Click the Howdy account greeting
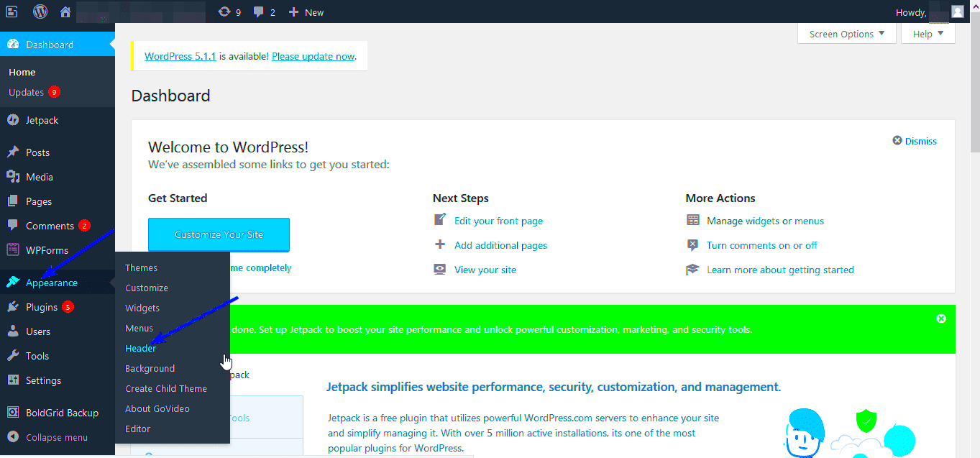The image size is (980, 458). tap(910, 12)
